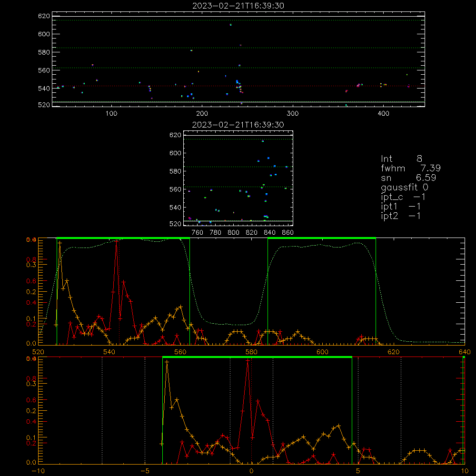Click the 840 x-axis label of middle plot

tap(269, 233)
